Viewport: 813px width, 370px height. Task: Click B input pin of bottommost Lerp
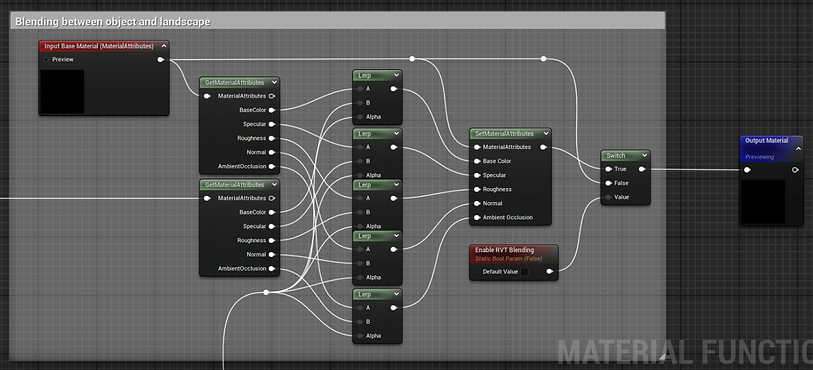(360, 322)
